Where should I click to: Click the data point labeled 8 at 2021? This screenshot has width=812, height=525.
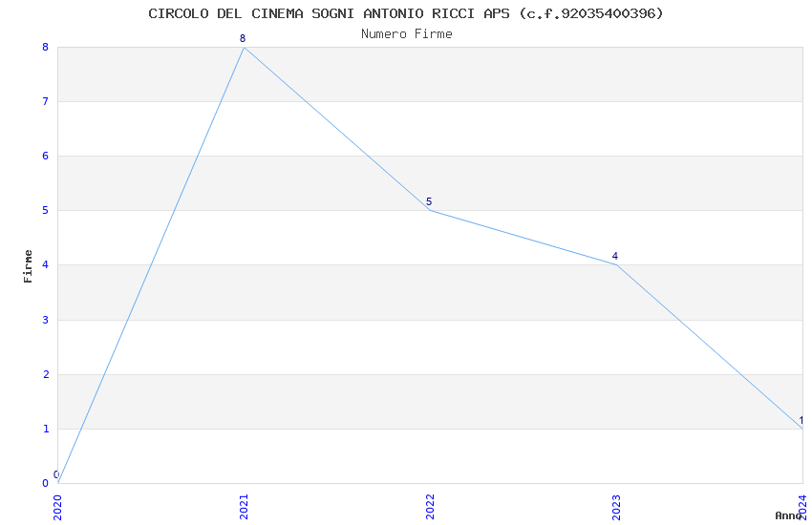pos(244,47)
